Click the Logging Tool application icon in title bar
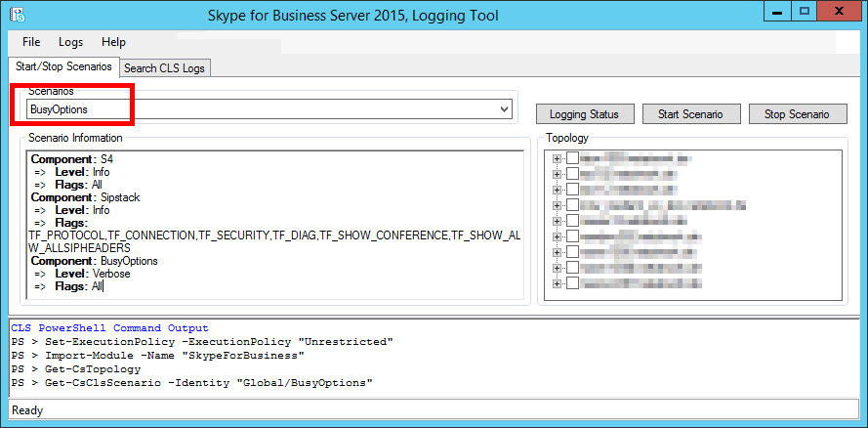The width and height of the screenshot is (868, 428). click(18, 14)
